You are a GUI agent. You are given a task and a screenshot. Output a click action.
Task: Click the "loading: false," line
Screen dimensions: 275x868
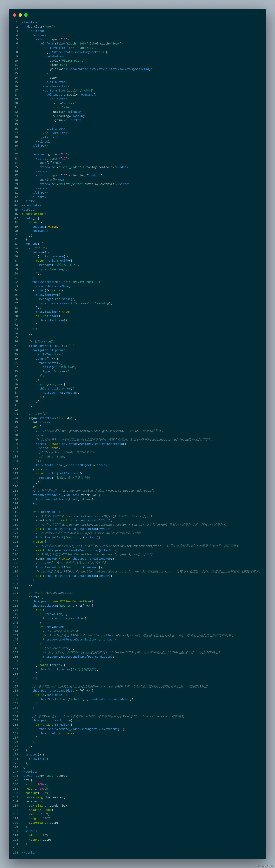[45, 227]
